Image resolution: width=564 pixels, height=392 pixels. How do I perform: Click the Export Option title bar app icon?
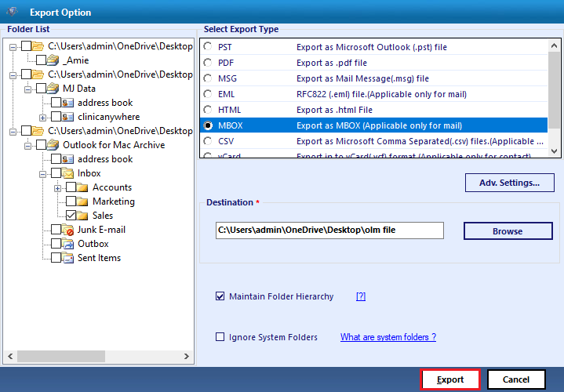(13, 12)
